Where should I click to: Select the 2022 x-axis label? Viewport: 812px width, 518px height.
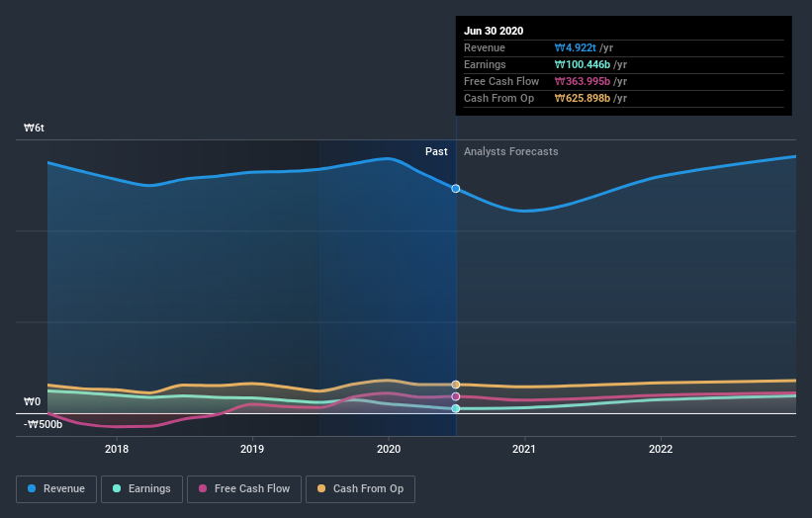[x=661, y=449]
